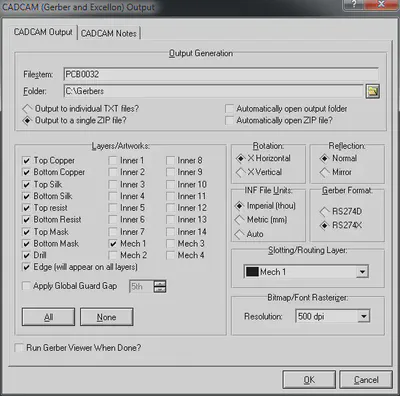Edit the Folder path field

click(x=213, y=91)
